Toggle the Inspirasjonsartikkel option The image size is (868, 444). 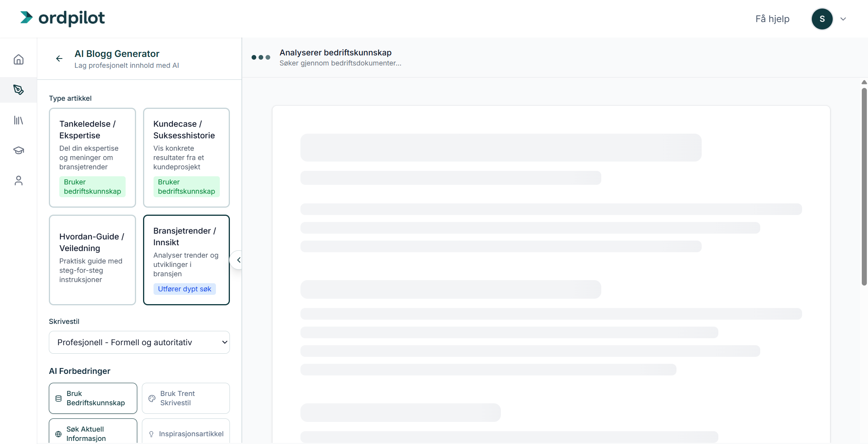click(x=186, y=433)
